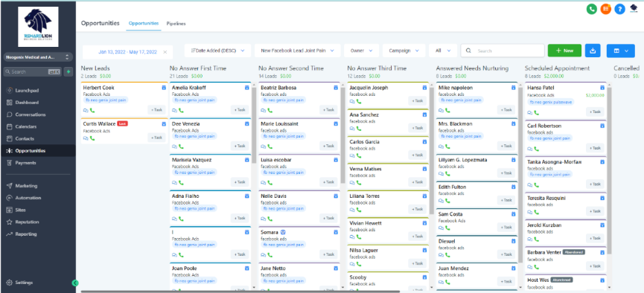This screenshot has width=644, height=293.
Task: Add task on Herbert Cook card
Action: tap(156, 109)
